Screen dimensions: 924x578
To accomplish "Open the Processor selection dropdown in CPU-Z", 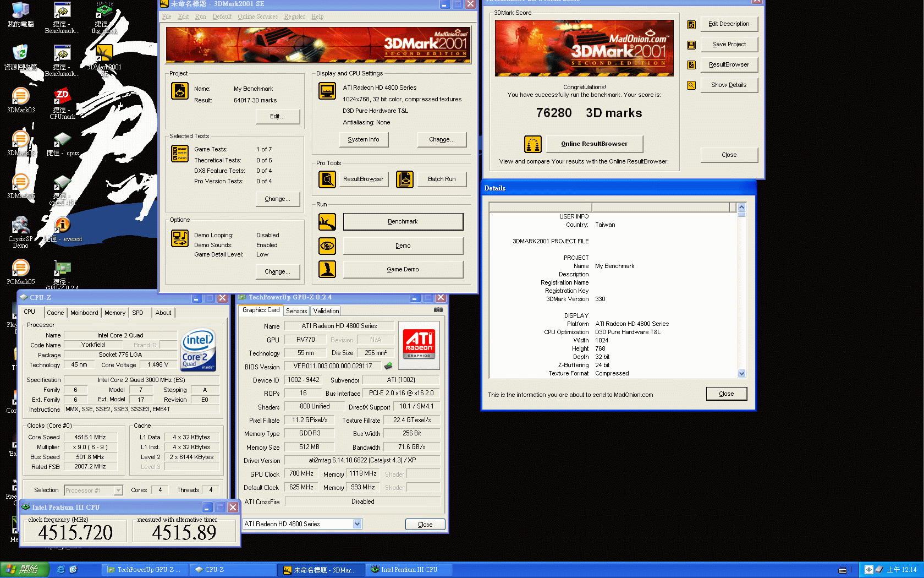I will point(118,490).
